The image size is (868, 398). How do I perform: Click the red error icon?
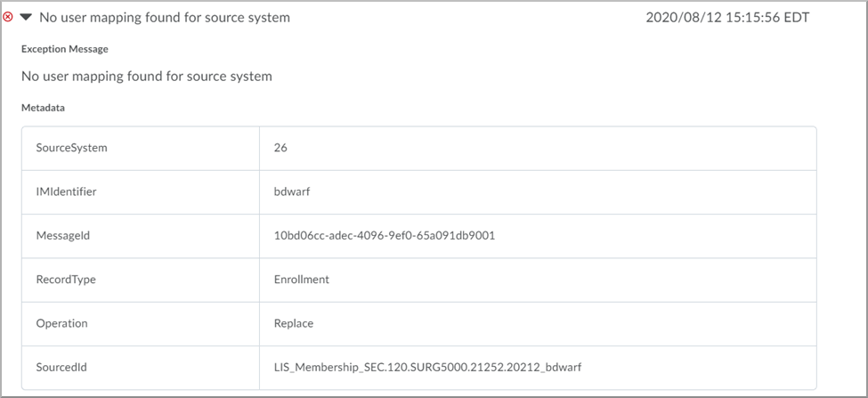[8, 17]
